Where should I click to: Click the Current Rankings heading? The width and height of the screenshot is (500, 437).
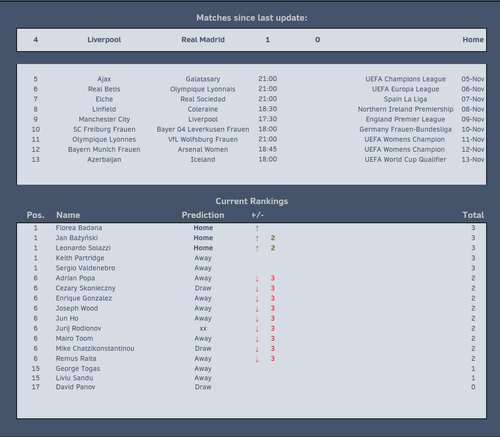click(252, 201)
